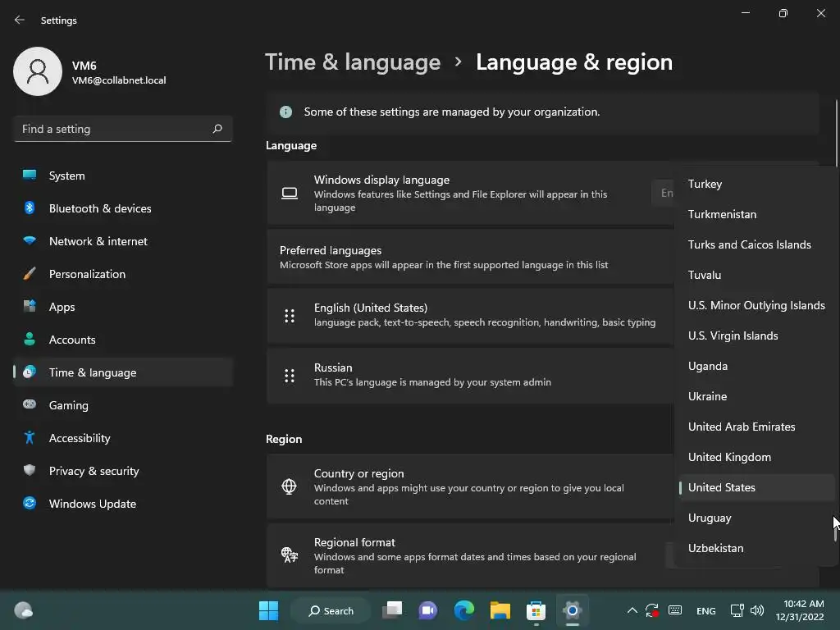Launch Microsoft Edge from taskbar
The width and height of the screenshot is (840, 630).
coord(464,610)
